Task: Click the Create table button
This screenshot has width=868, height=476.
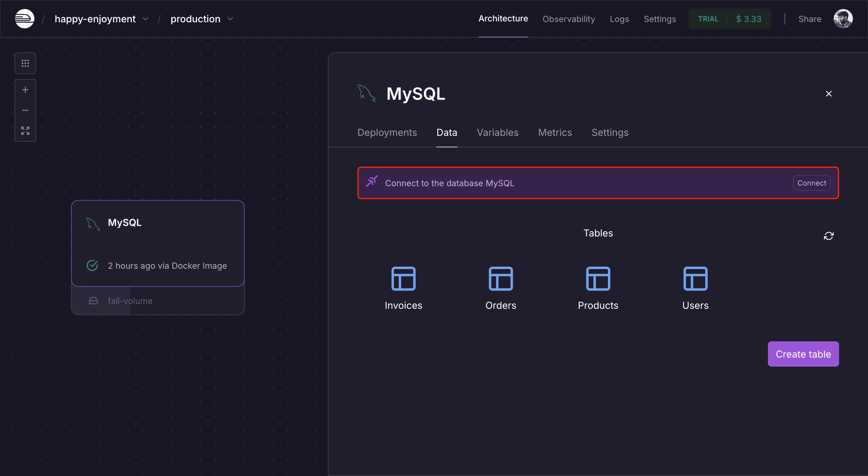Action: point(803,354)
